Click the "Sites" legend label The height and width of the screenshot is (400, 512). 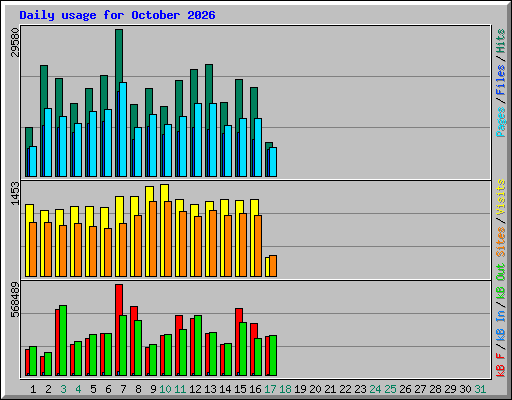[500, 242]
